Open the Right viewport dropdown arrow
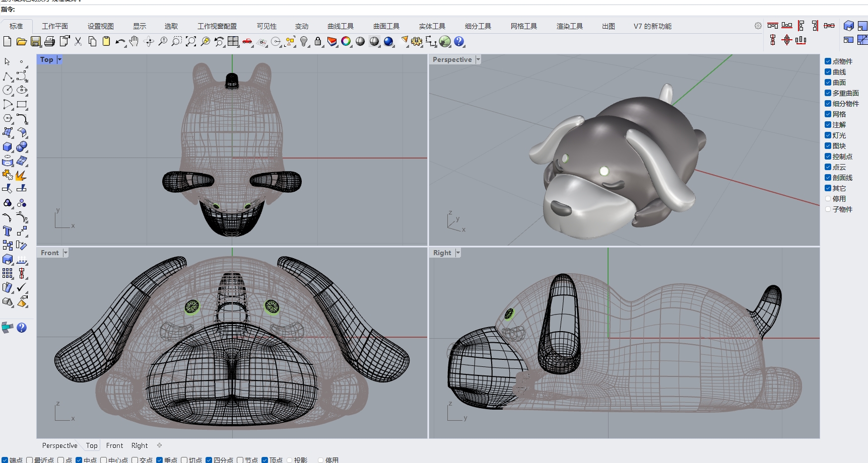This screenshot has height=463, width=868. [458, 253]
